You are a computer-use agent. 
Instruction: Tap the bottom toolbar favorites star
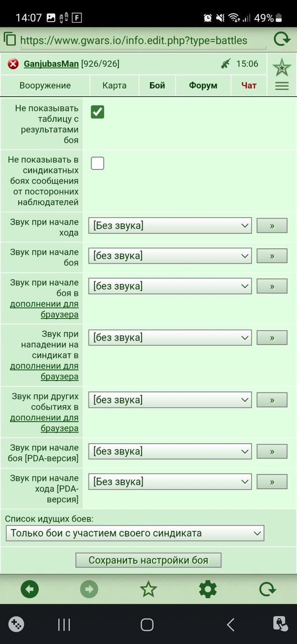[148, 589]
